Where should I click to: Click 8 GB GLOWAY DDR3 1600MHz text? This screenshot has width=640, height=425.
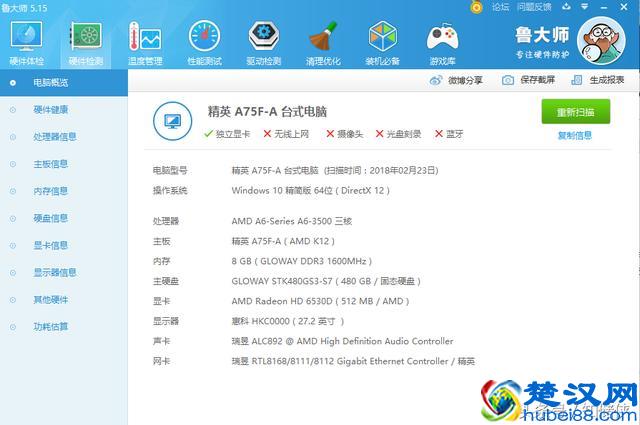[x=302, y=261]
